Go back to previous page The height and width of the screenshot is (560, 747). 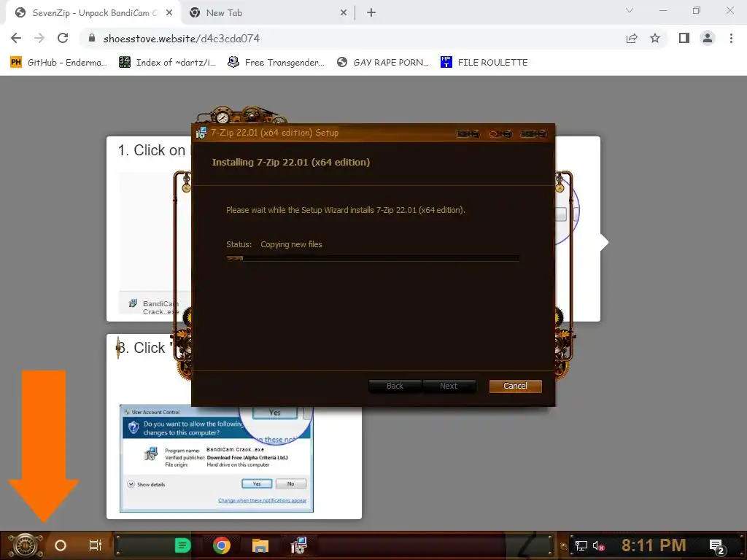pyautogui.click(x=16, y=38)
